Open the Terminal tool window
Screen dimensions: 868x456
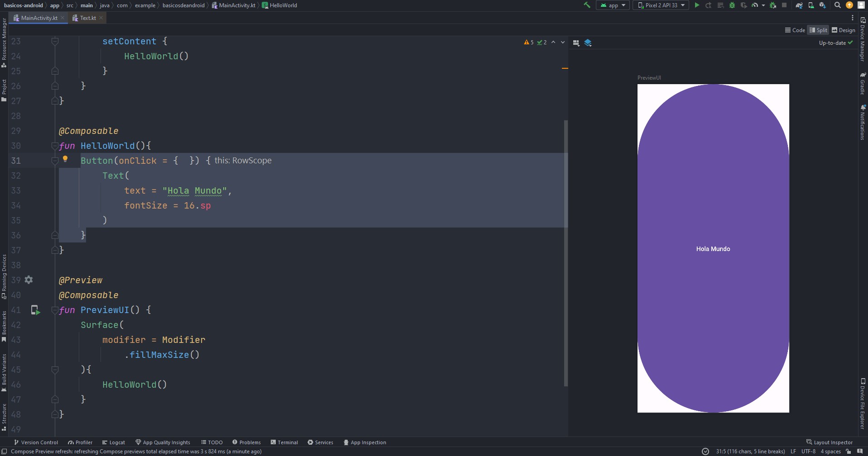point(284,442)
